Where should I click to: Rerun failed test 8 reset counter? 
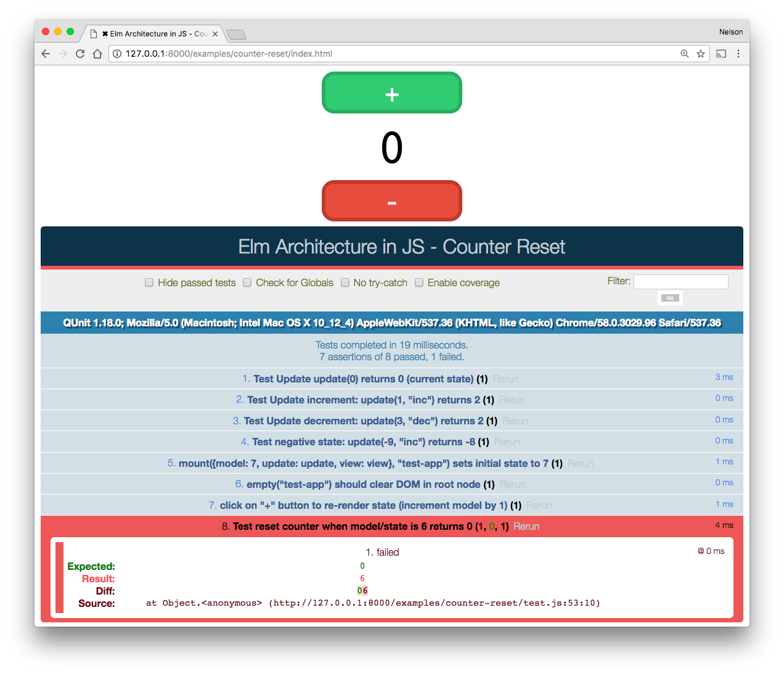[526, 526]
